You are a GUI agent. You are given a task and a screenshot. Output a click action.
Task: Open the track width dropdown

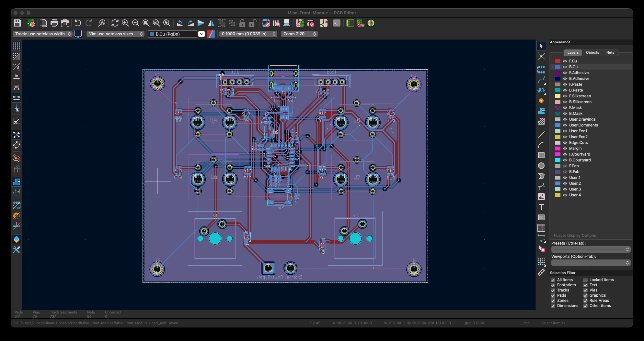(x=42, y=34)
